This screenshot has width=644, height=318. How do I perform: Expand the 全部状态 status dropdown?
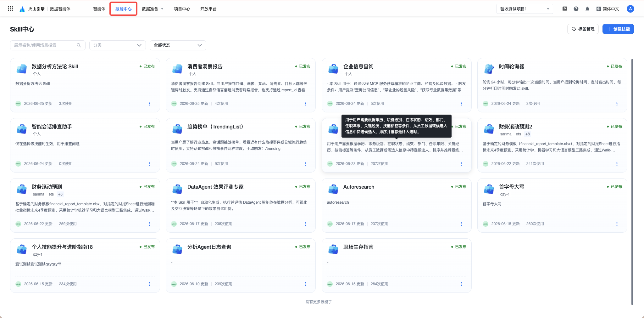178,45
